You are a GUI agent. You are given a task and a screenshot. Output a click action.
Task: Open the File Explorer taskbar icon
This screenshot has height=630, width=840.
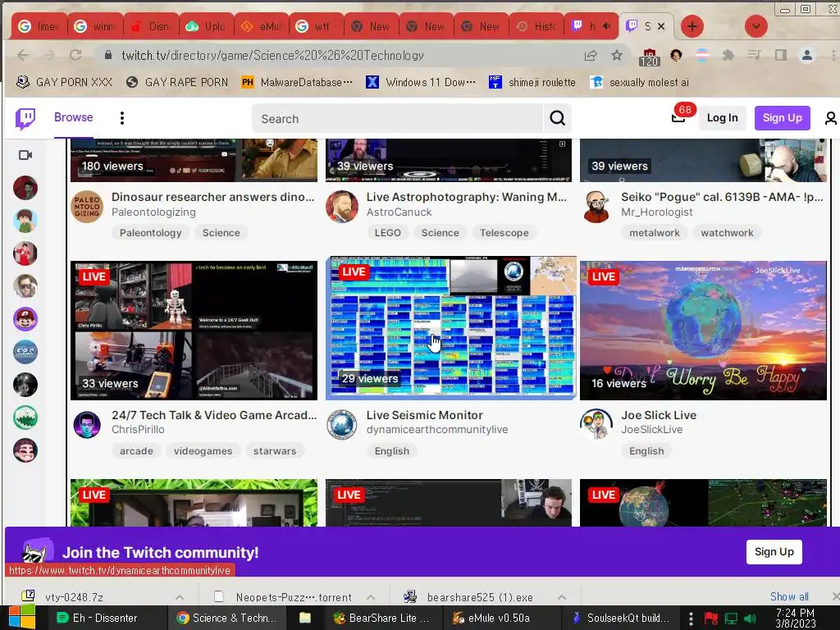(305, 618)
